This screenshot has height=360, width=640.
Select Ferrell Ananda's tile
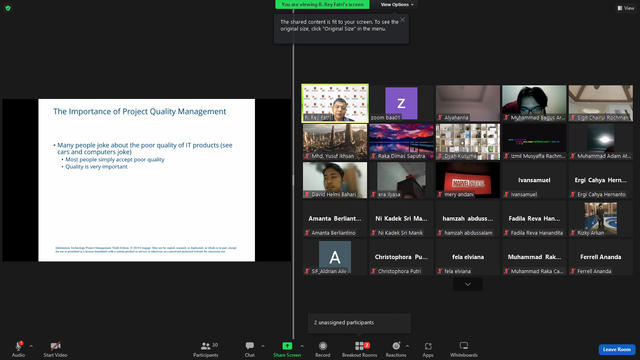click(601, 257)
